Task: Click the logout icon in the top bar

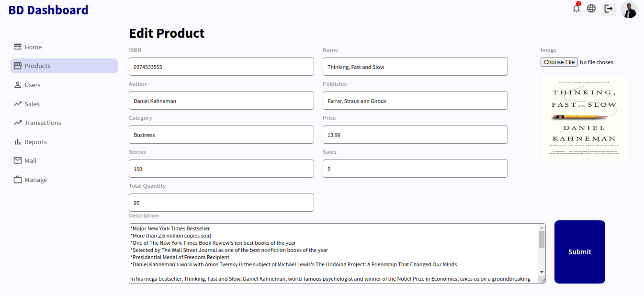Action: 608,9
